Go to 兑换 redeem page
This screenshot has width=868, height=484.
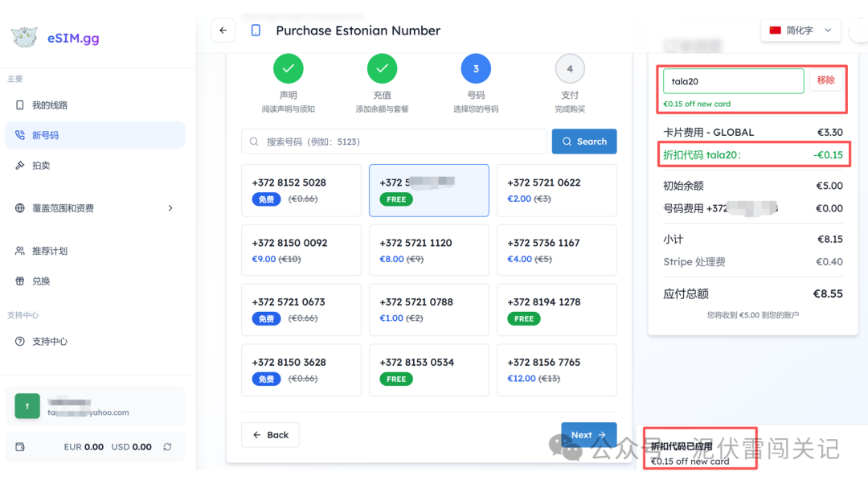[x=95, y=281]
